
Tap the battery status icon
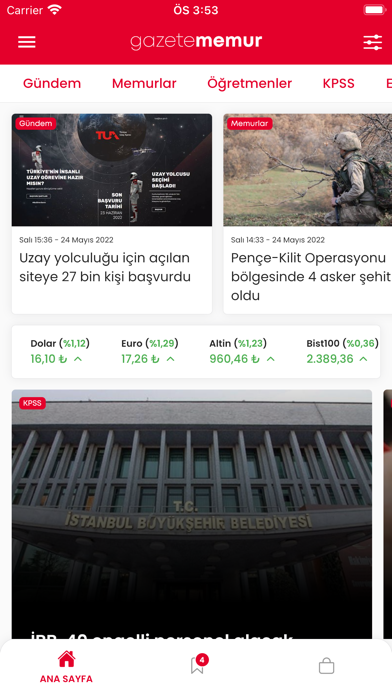point(374,10)
